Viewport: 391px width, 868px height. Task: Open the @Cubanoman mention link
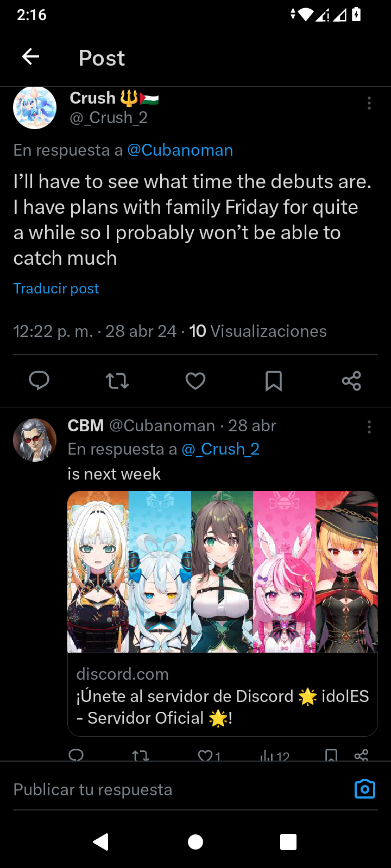[x=180, y=150]
